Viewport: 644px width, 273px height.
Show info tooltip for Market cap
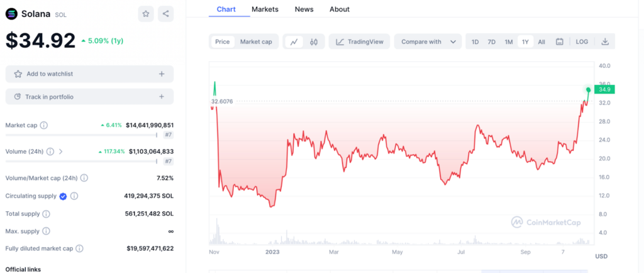coord(44,125)
